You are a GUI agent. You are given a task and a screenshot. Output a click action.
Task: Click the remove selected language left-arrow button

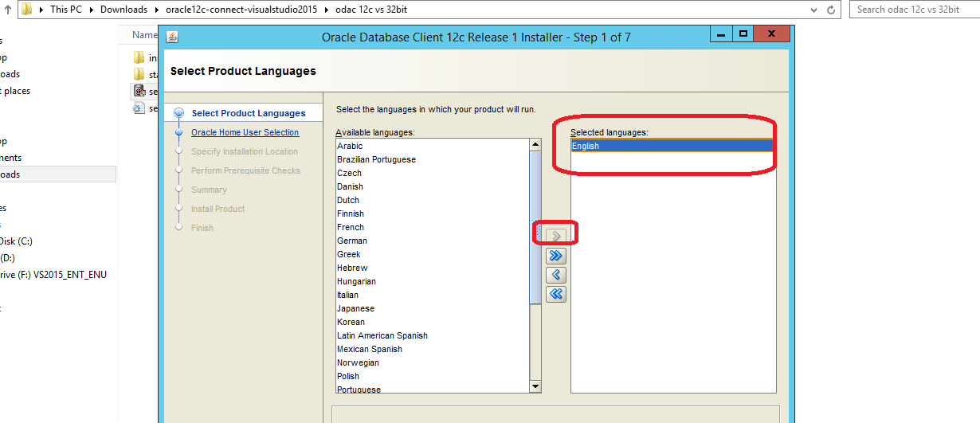coord(555,275)
